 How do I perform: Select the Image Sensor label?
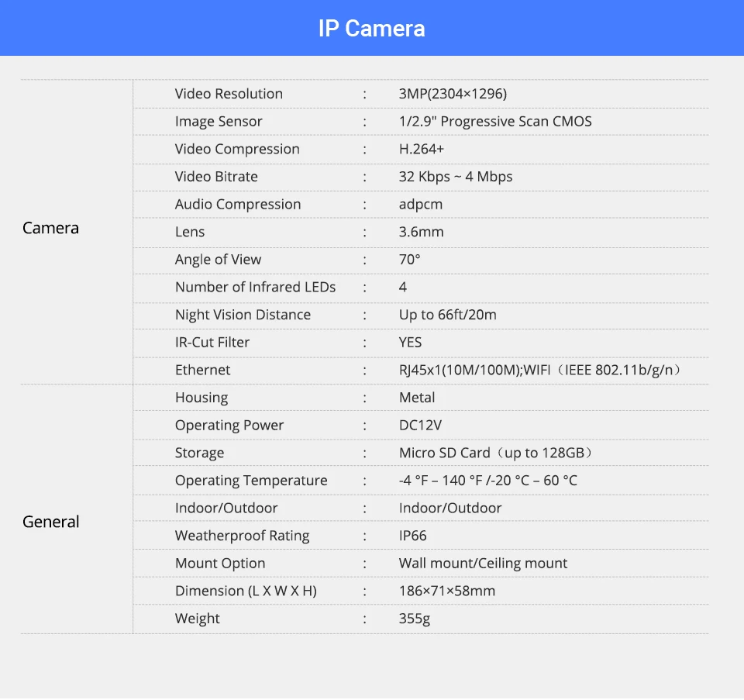pyautogui.click(x=219, y=122)
